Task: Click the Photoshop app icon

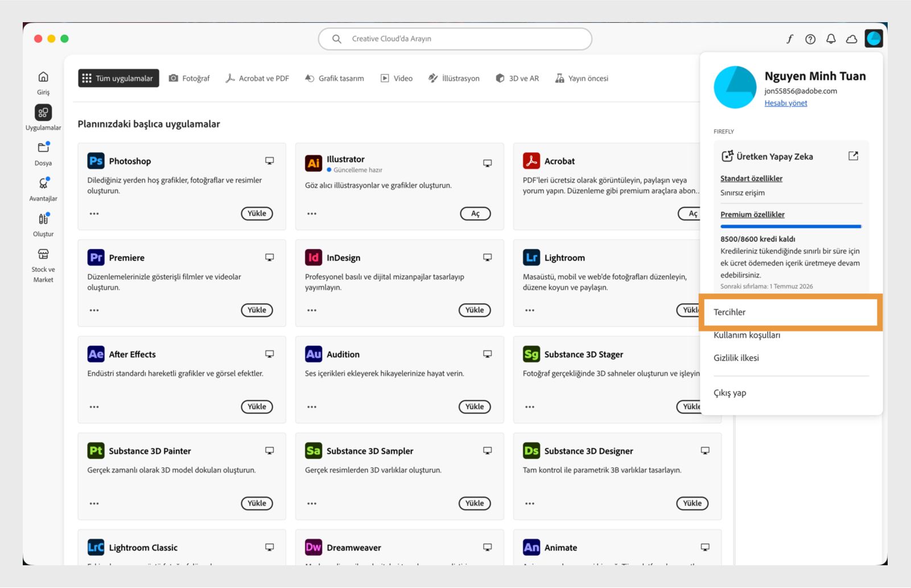Action: click(96, 161)
